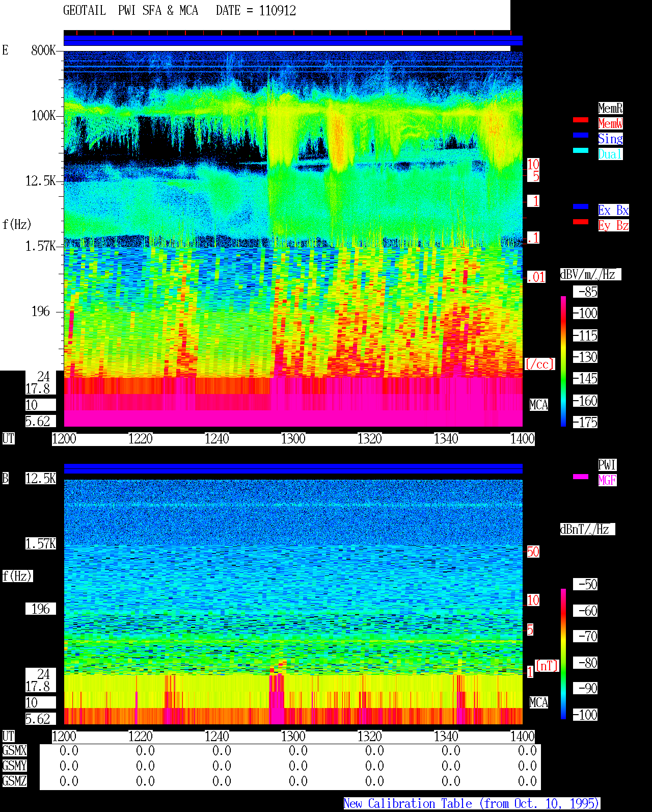Viewport: 652px width, 812px height.
Task: Click the red 50 magnetic scale label
Action: click(x=533, y=552)
